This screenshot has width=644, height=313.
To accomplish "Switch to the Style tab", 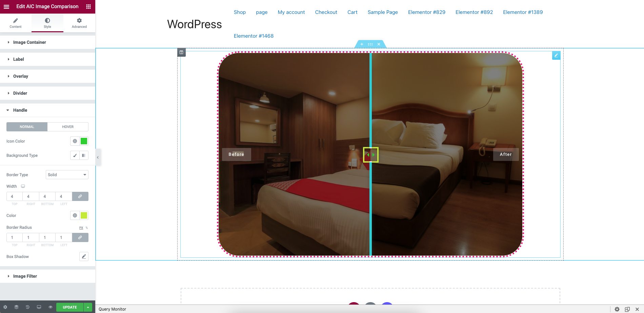I will 47,23.
